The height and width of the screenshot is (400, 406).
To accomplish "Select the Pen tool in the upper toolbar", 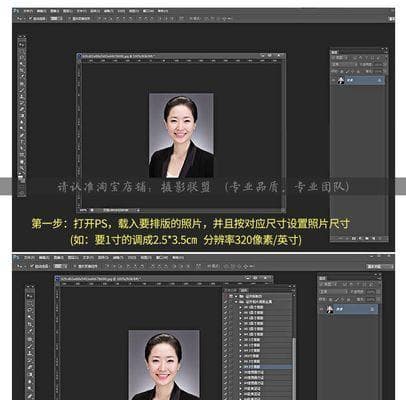I will 22,135.
